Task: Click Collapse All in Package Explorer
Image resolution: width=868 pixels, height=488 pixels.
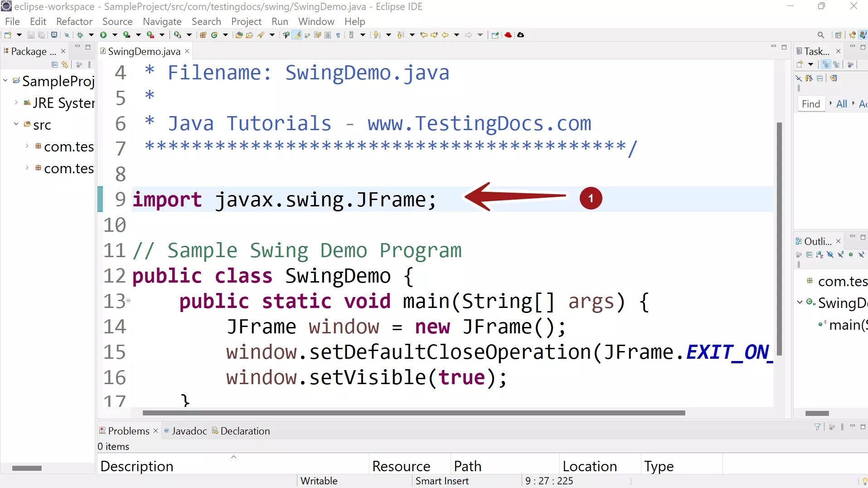Action: click(55, 64)
